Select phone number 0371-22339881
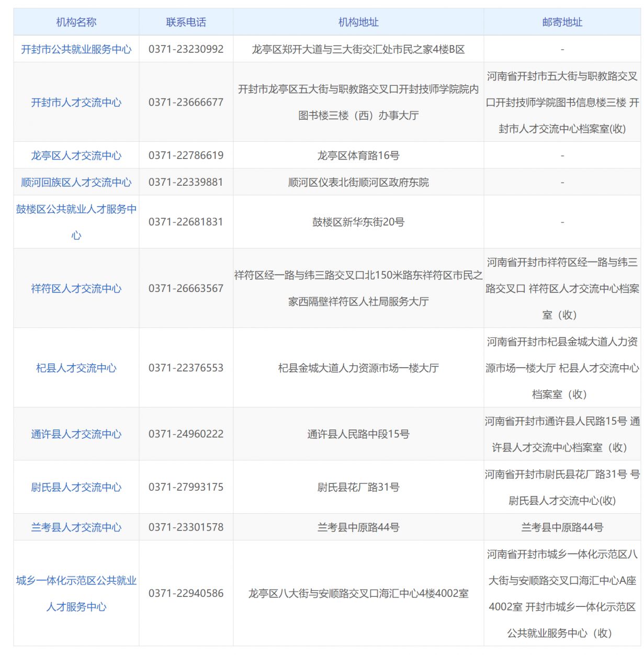The width and height of the screenshot is (644, 655). (x=186, y=182)
